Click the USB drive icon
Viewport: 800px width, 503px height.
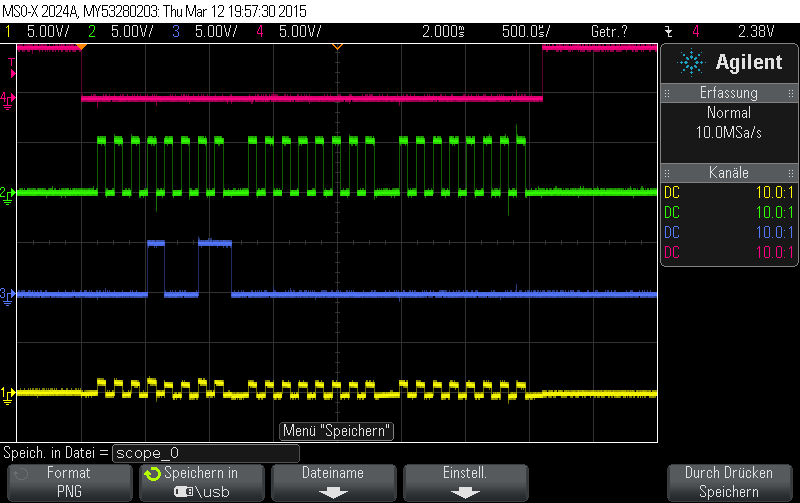pyautogui.click(x=184, y=492)
